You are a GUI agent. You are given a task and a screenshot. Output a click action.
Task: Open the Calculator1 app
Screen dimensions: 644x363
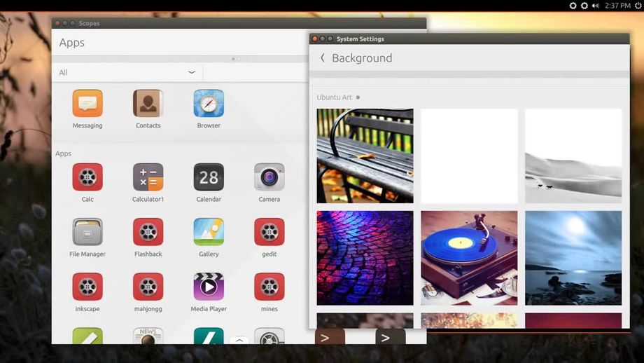(148, 177)
